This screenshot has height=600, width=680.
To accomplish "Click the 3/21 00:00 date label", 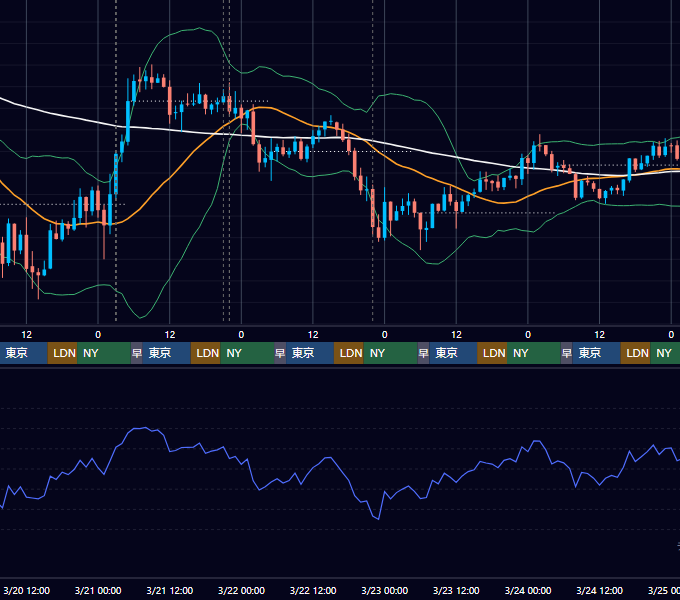I will tap(98, 590).
